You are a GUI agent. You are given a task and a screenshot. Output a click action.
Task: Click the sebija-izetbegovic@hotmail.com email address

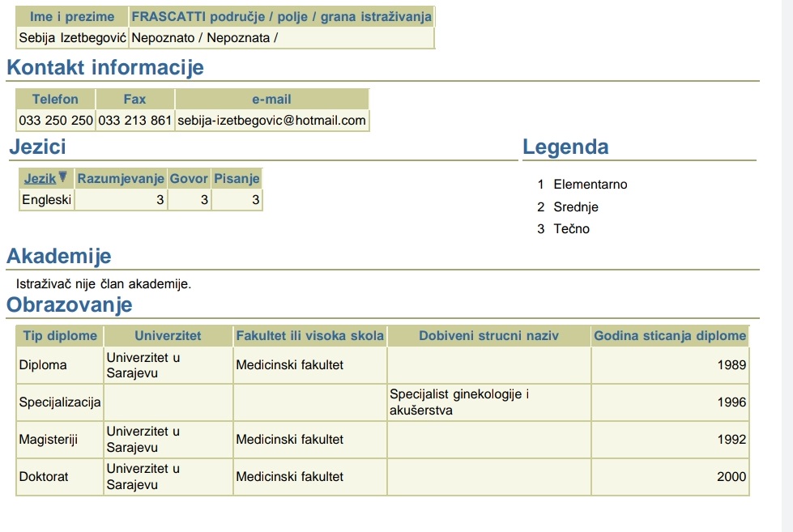point(271,121)
